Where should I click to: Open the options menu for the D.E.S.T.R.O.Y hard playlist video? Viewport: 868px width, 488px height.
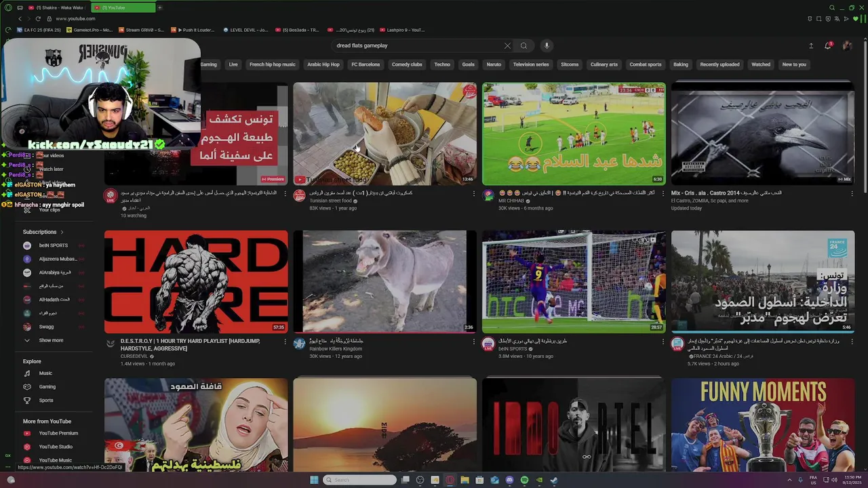(285, 342)
